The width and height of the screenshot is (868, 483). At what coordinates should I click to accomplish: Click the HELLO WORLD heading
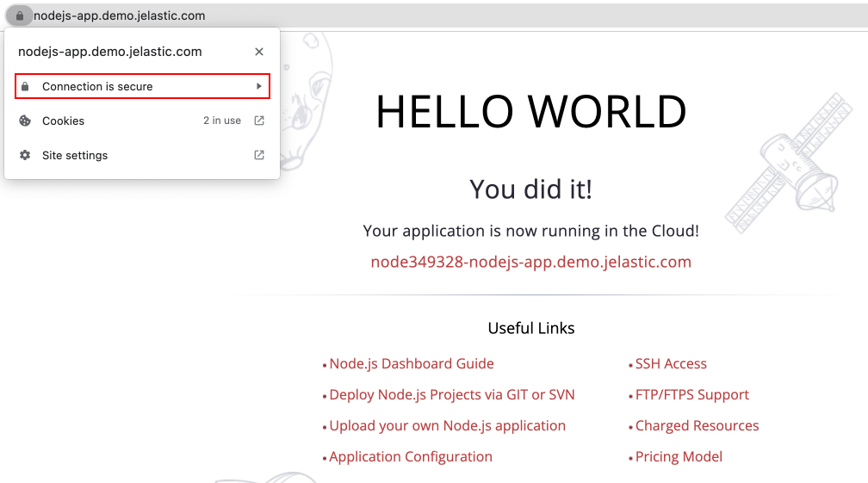pos(530,112)
